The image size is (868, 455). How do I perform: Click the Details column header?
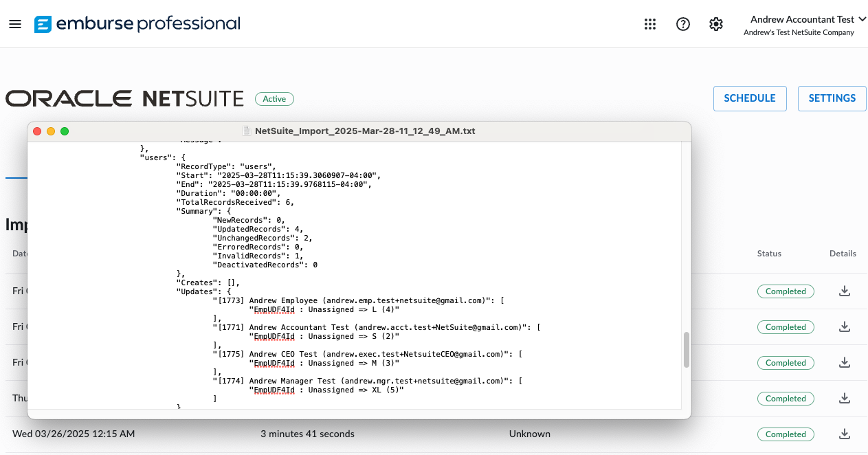[843, 254]
